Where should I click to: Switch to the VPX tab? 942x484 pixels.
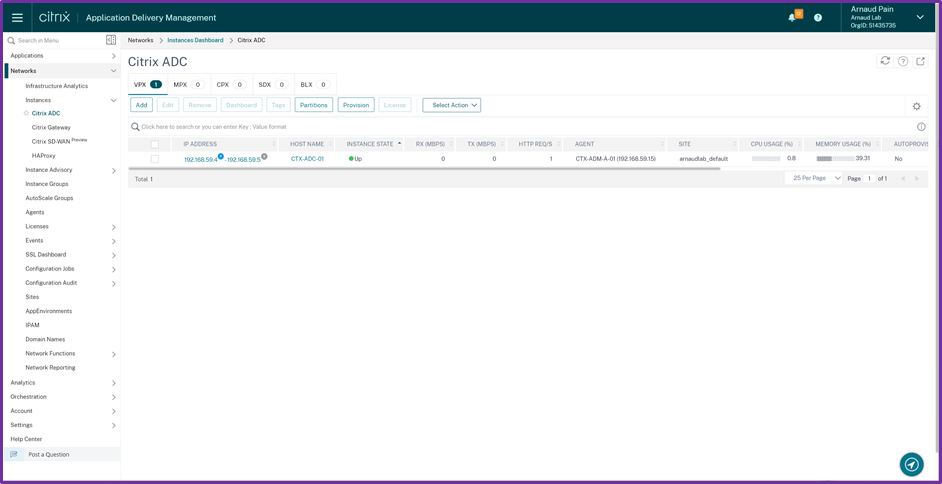[148, 85]
